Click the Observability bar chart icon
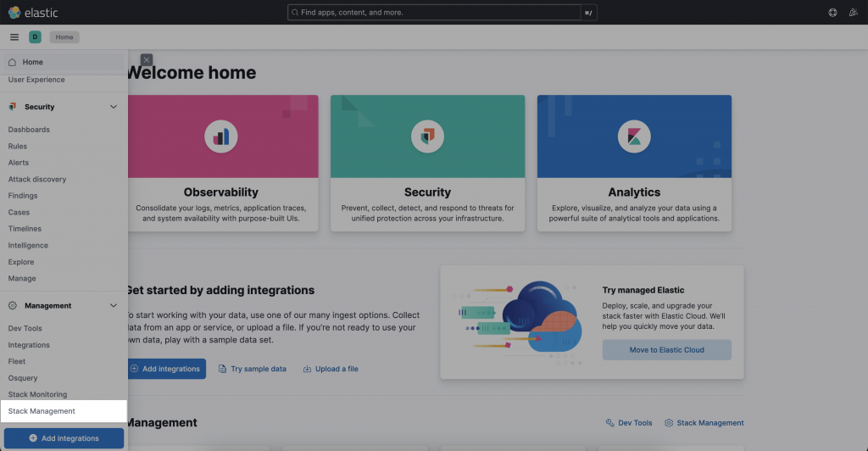Screen dimensions: 868x451 click(221, 136)
